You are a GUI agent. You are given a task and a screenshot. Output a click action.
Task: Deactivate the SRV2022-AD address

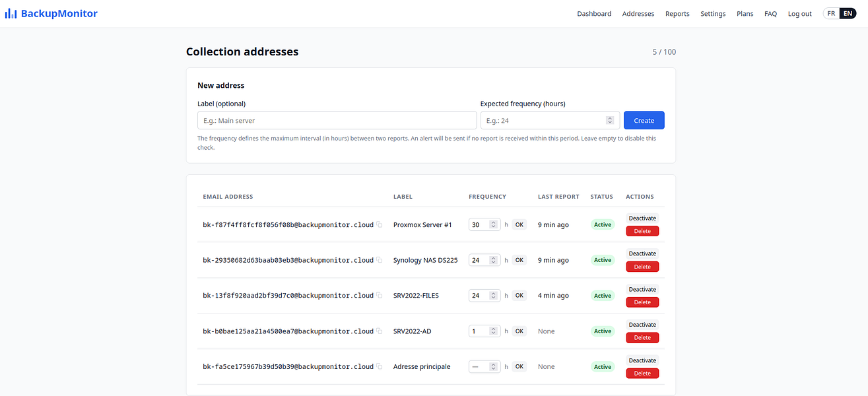coord(642,325)
